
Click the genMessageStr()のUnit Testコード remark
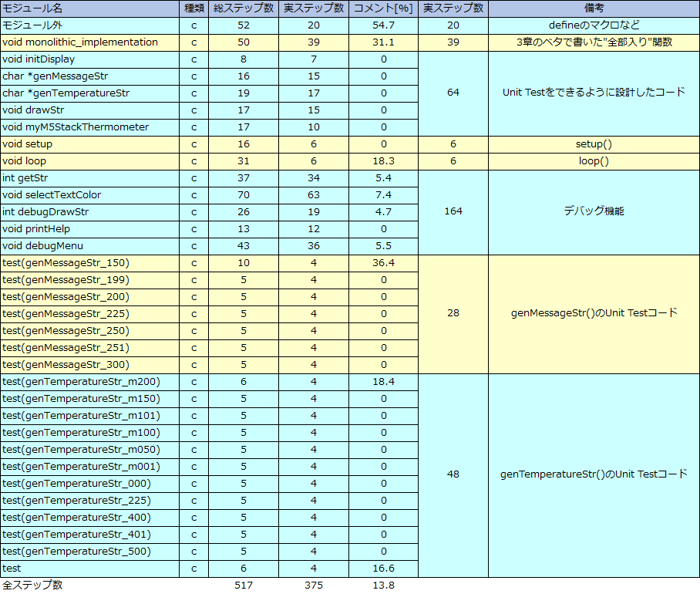point(594,314)
